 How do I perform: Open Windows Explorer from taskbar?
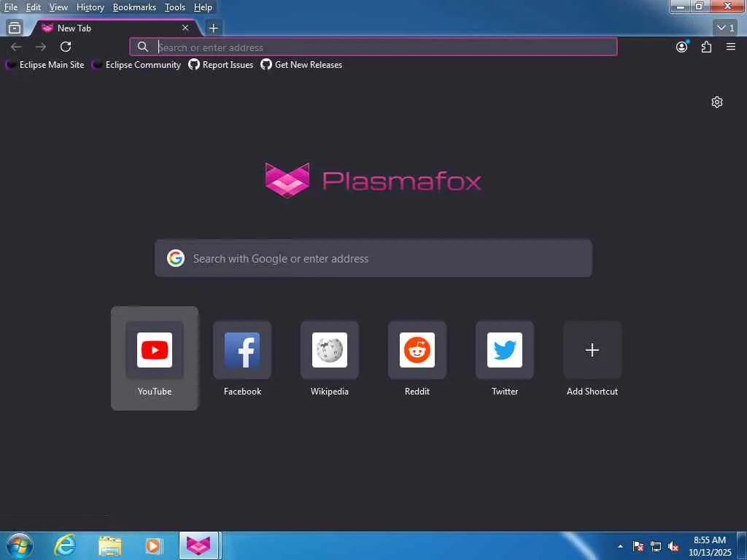pos(110,545)
